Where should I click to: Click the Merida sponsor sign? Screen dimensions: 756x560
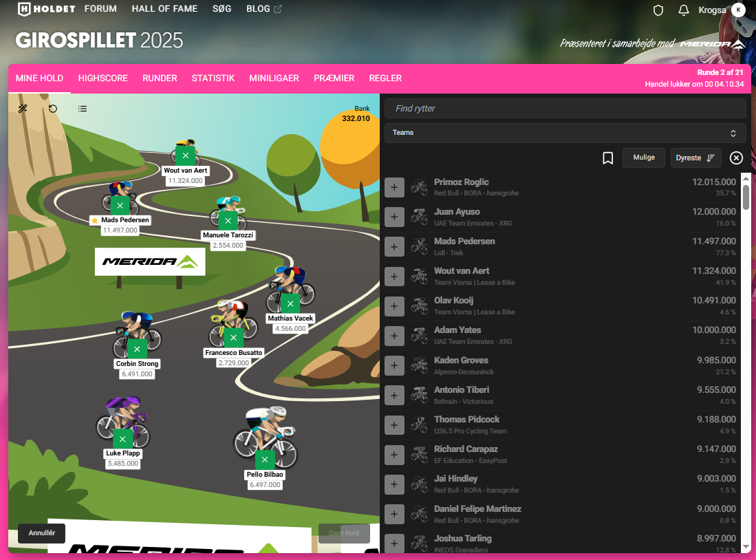150,262
